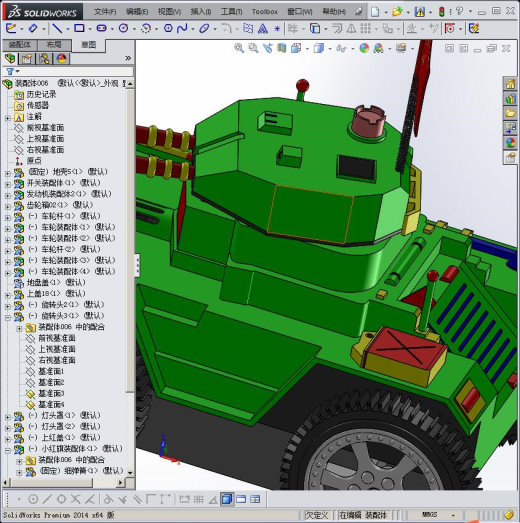Open the 编辑(E) menu
The height and width of the screenshot is (523, 520).
point(137,12)
